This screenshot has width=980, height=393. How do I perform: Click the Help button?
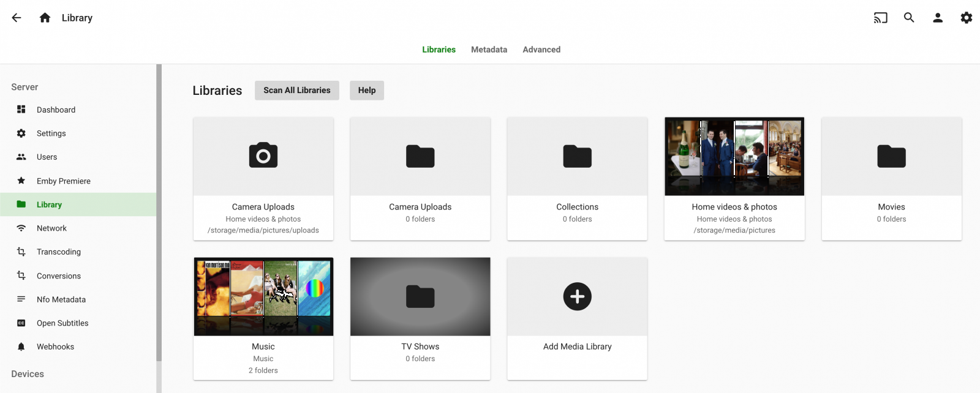point(367,91)
